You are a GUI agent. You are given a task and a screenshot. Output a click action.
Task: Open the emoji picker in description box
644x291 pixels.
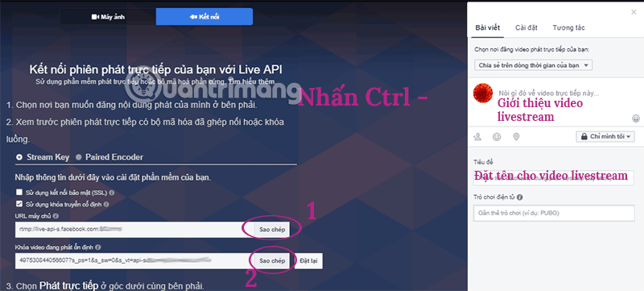click(x=636, y=118)
